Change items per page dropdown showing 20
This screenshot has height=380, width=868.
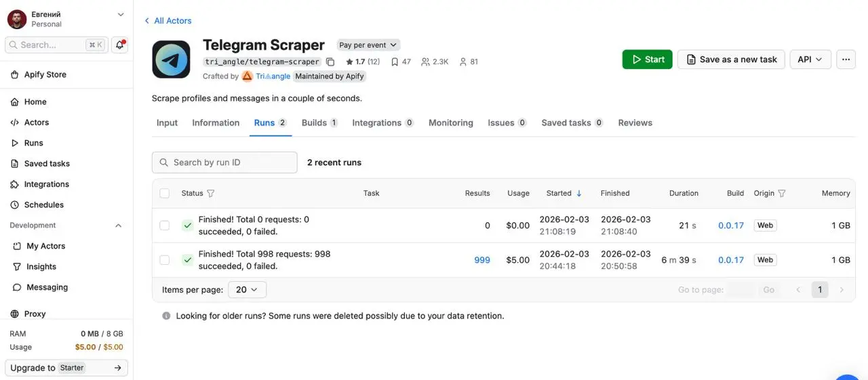pos(247,289)
